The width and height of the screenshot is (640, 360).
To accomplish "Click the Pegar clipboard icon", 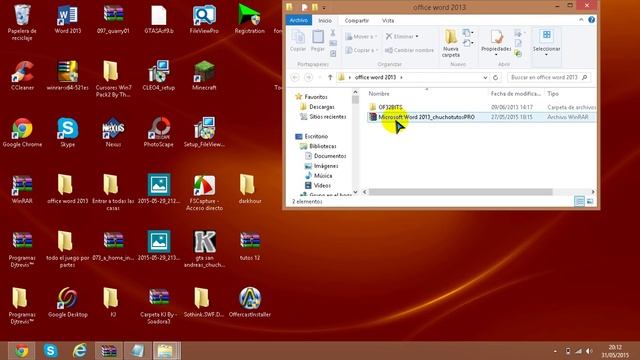I will (x=318, y=37).
